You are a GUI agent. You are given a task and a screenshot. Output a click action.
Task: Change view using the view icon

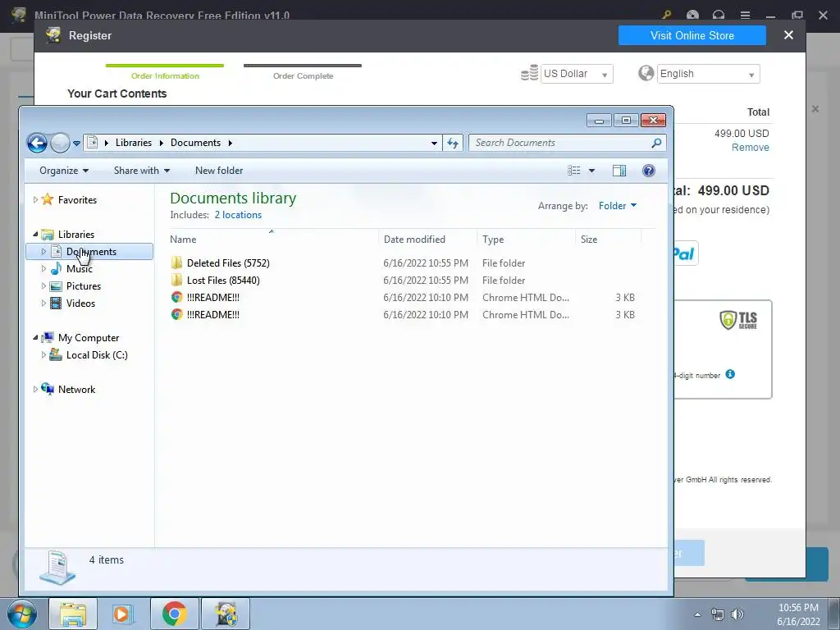click(x=573, y=171)
